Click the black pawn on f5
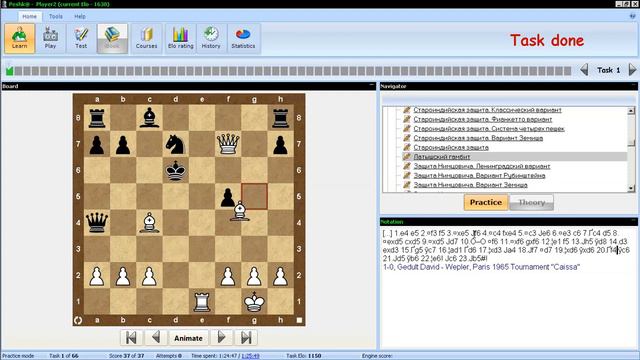 tap(228, 197)
